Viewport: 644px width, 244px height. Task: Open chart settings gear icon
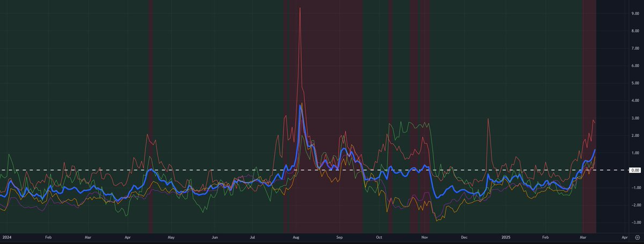click(636, 236)
